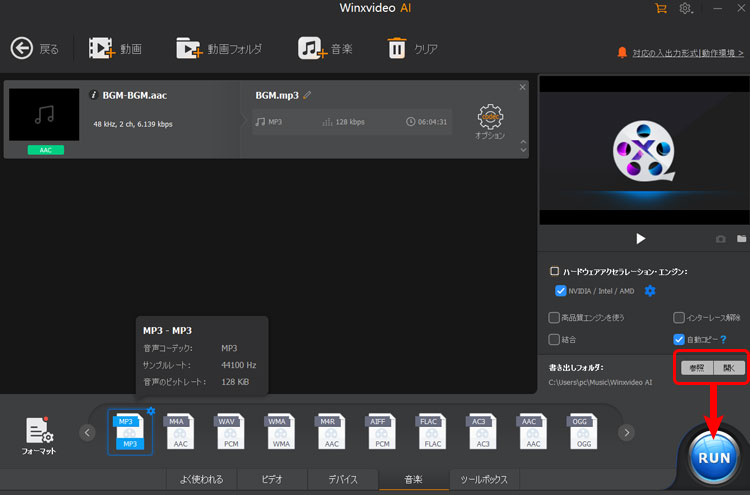
Task: Select the AAC format preset
Action: (x=533, y=432)
